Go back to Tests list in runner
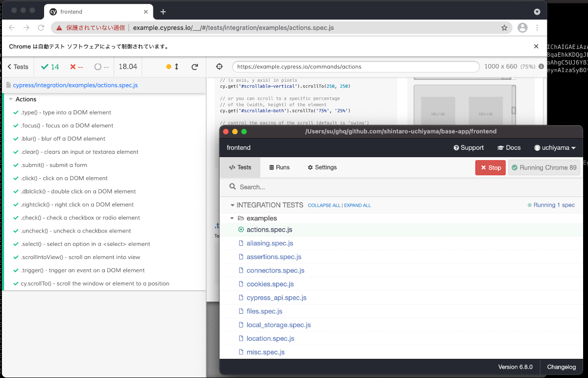Screen dimensions: 588x378 pyautogui.click(x=18, y=67)
